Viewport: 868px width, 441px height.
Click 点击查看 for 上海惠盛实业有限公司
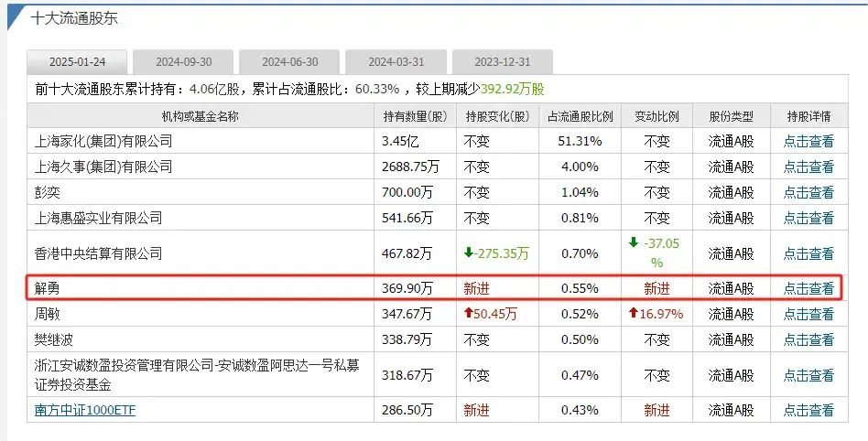coord(808,218)
